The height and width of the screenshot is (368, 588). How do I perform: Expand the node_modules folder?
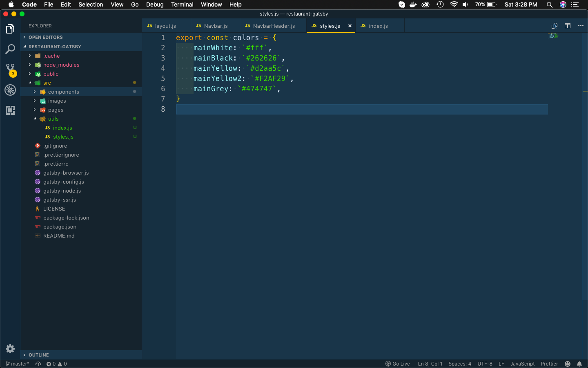[x=81, y=65]
